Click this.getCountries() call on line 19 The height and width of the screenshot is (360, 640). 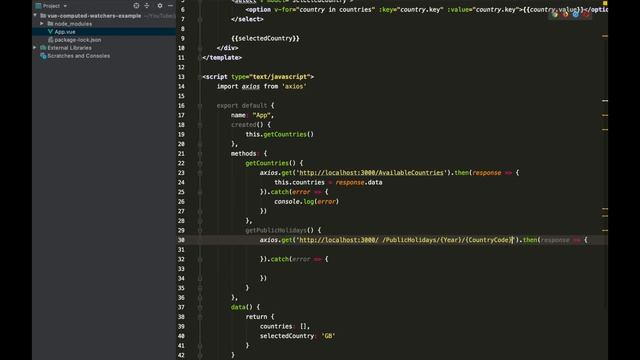pyautogui.click(x=280, y=134)
